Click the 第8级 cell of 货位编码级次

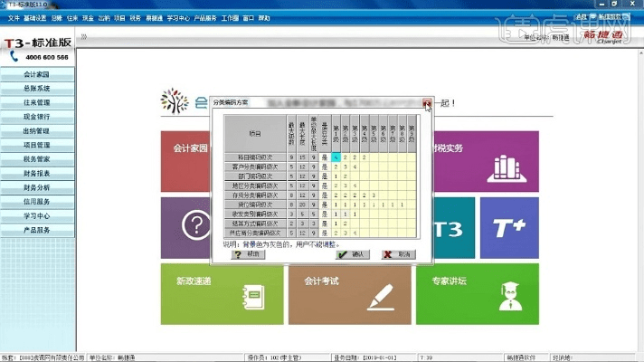(402, 205)
